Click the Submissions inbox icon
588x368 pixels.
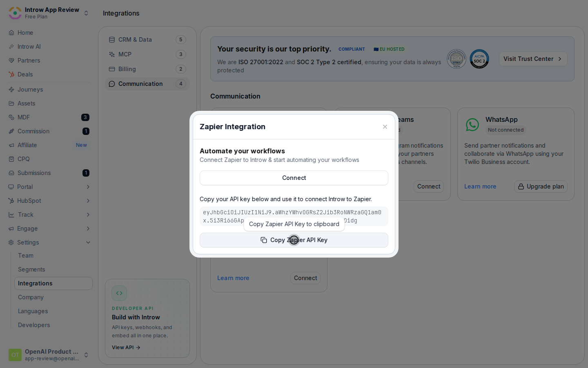[11, 173]
